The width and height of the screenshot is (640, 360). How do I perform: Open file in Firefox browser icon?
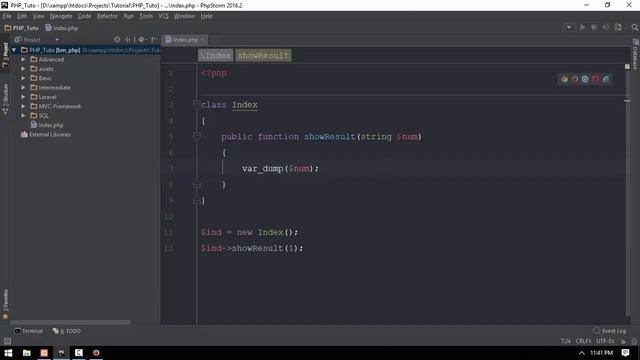pyautogui.click(x=575, y=79)
